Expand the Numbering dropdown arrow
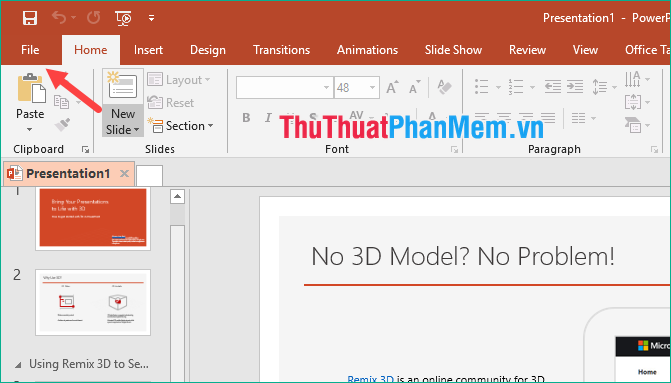This screenshot has height=383, width=671. [x=532, y=87]
